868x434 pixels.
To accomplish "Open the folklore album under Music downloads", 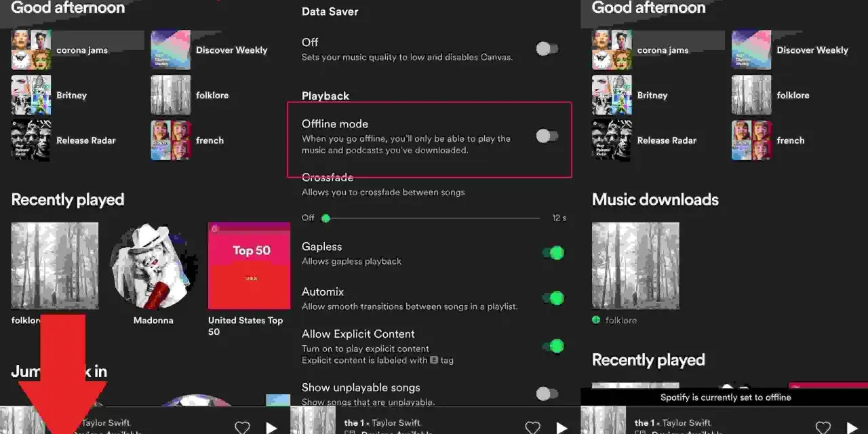I will tap(635, 266).
